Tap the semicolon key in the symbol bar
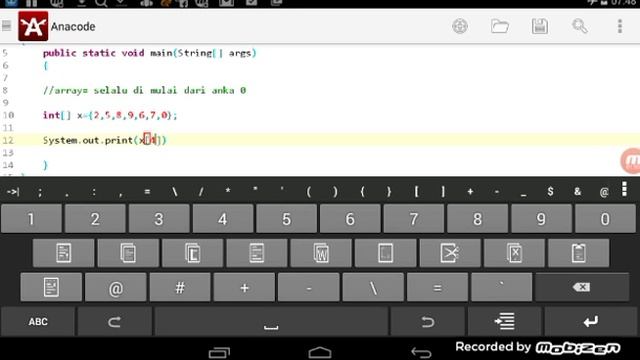The height and width of the screenshot is (360, 640). 40,191
